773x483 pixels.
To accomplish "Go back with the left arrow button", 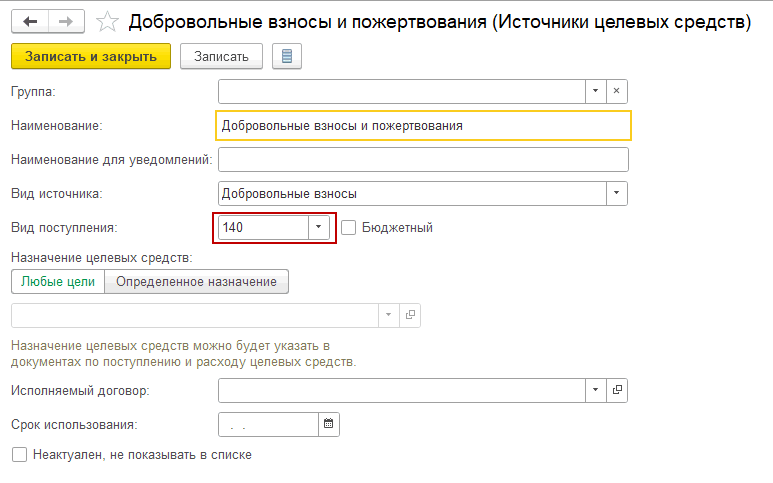I will click(30, 22).
